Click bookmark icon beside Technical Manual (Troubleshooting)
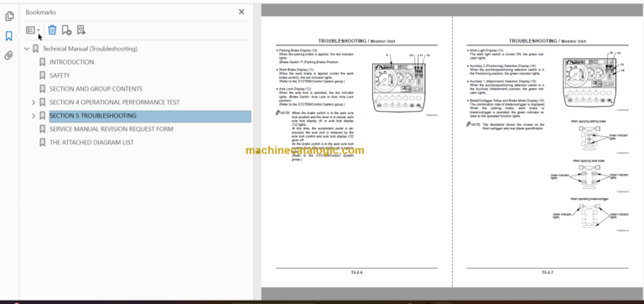 pyautogui.click(x=35, y=49)
